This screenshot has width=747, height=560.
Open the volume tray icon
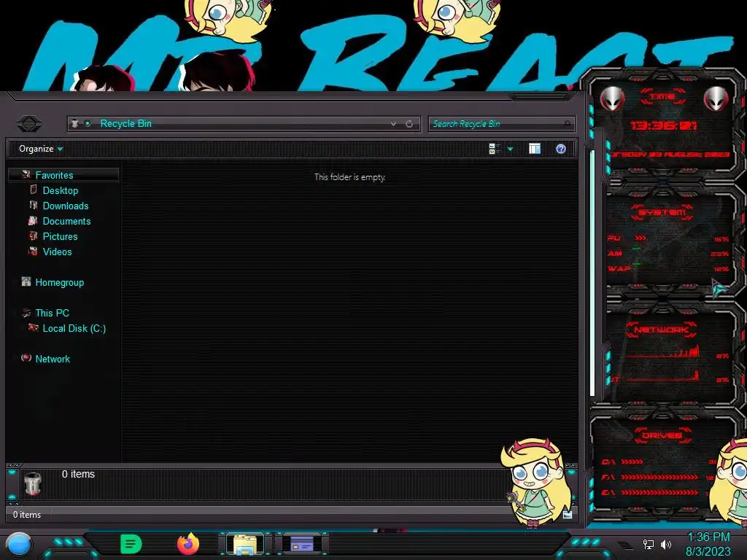tap(666, 544)
